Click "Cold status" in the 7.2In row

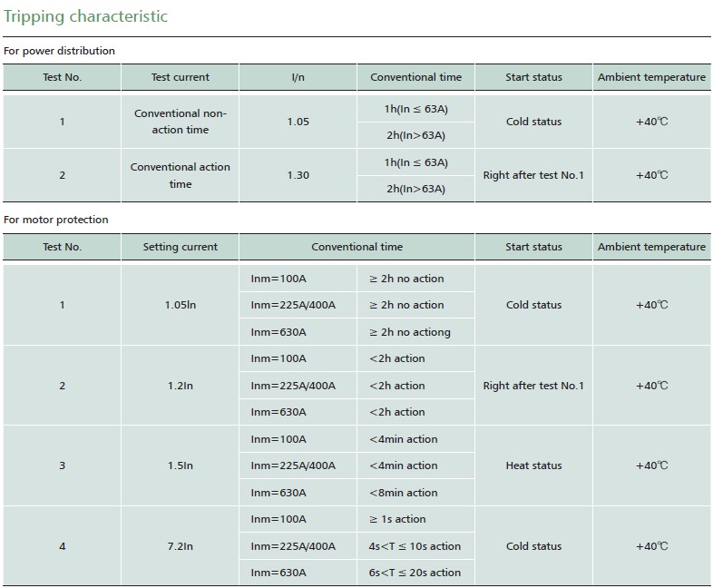(x=533, y=546)
